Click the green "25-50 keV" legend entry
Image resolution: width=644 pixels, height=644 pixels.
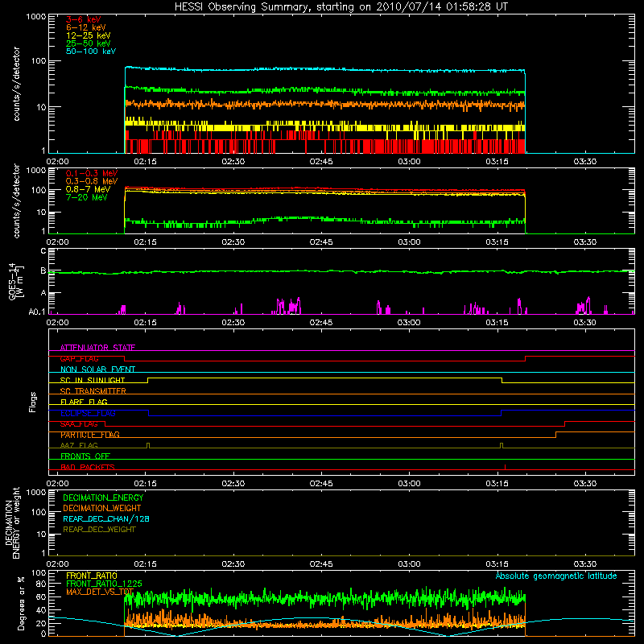[89, 43]
